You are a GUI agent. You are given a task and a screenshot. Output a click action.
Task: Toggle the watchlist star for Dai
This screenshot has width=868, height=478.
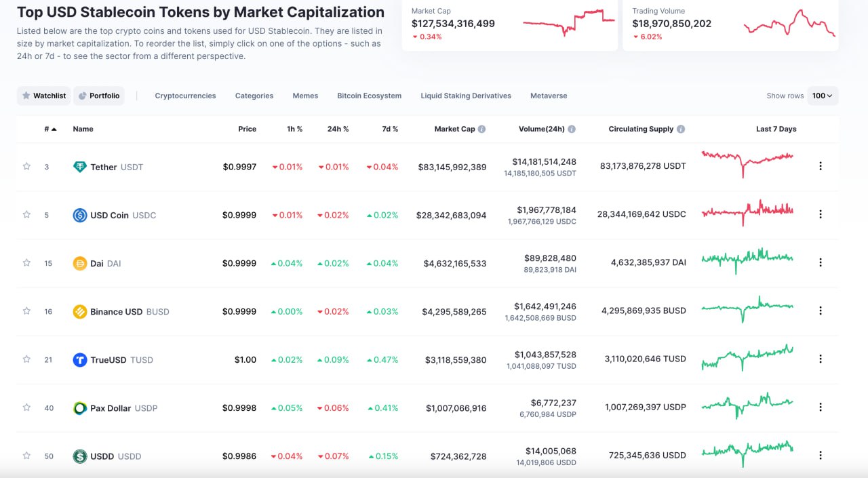point(26,262)
